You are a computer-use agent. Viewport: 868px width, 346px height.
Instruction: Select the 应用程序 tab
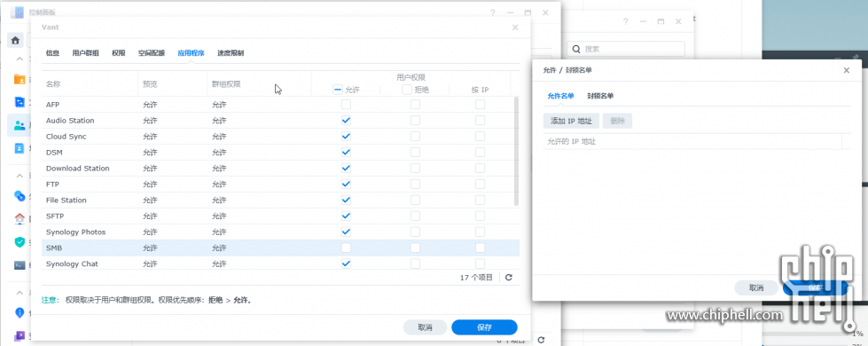(191, 53)
